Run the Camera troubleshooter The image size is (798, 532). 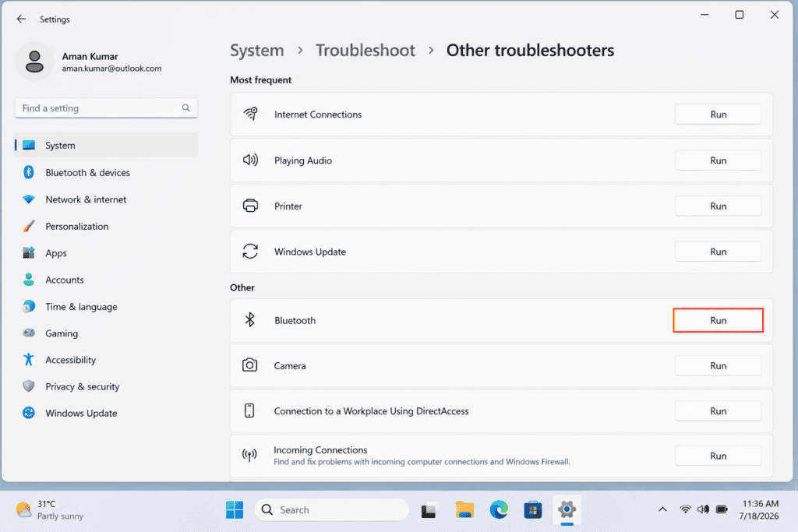pos(718,365)
